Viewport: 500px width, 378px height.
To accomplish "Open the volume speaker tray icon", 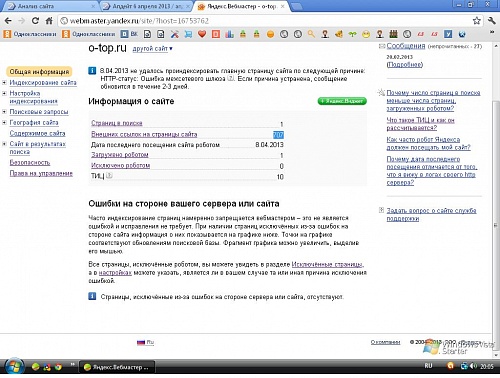I will [473, 366].
